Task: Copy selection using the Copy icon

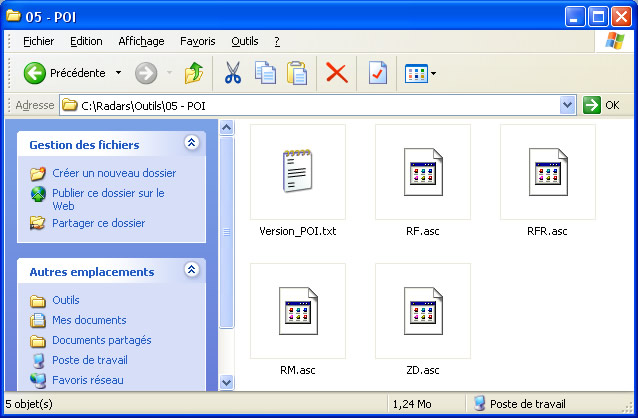Action: (265, 73)
